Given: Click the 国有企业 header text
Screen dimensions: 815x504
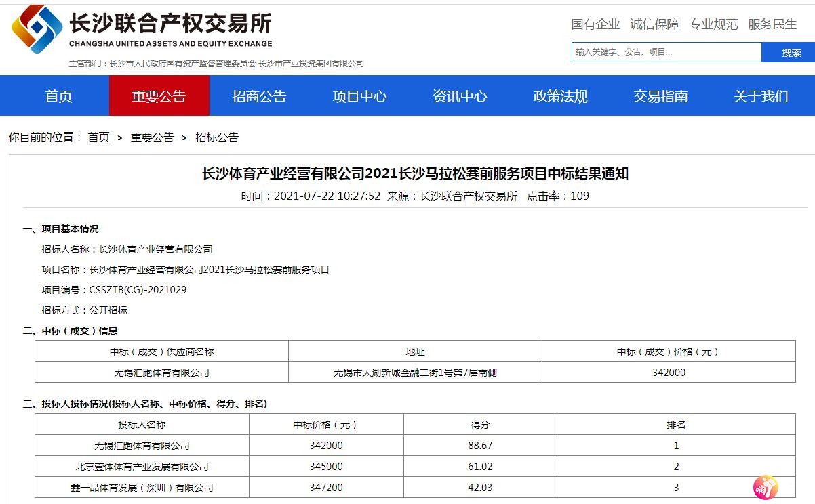Looking at the screenshot, I should tap(595, 24).
